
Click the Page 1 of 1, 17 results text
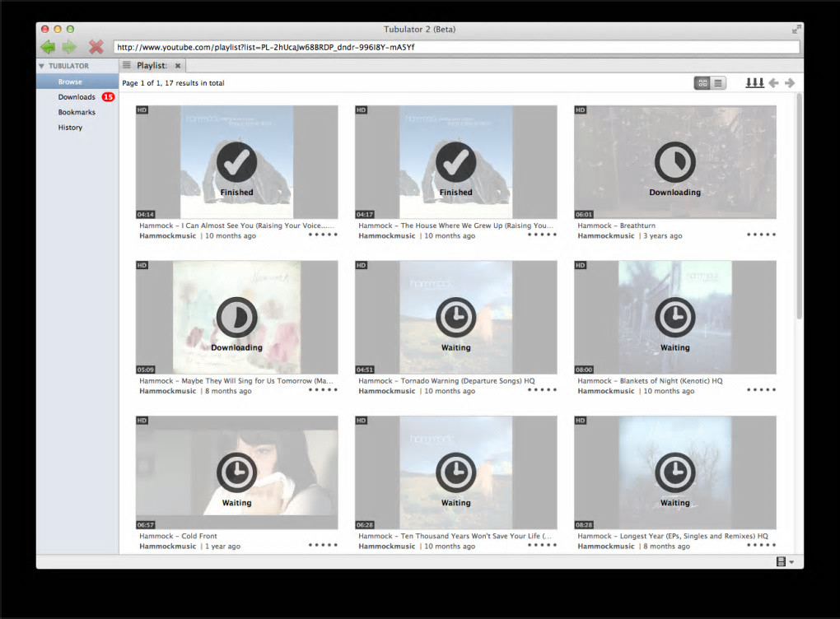(x=173, y=83)
